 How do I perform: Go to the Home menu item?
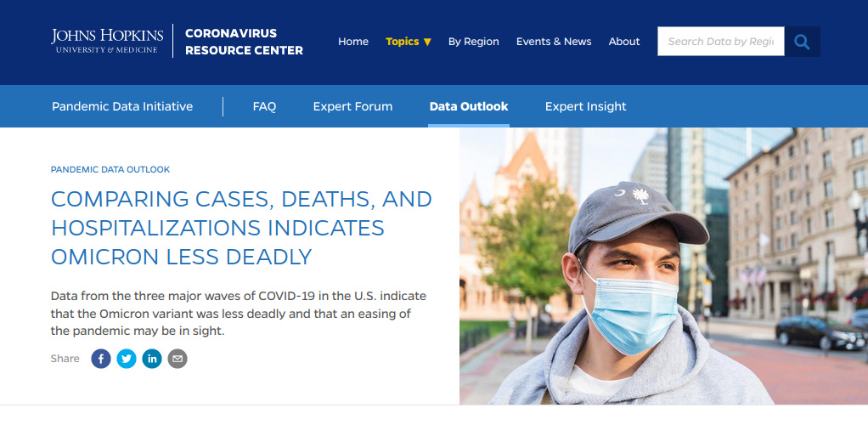(353, 42)
